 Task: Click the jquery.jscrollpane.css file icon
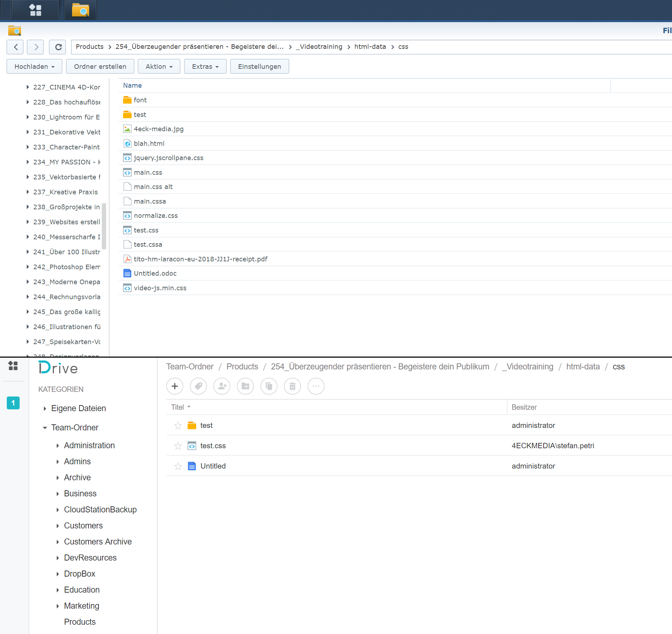click(x=127, y=158)
